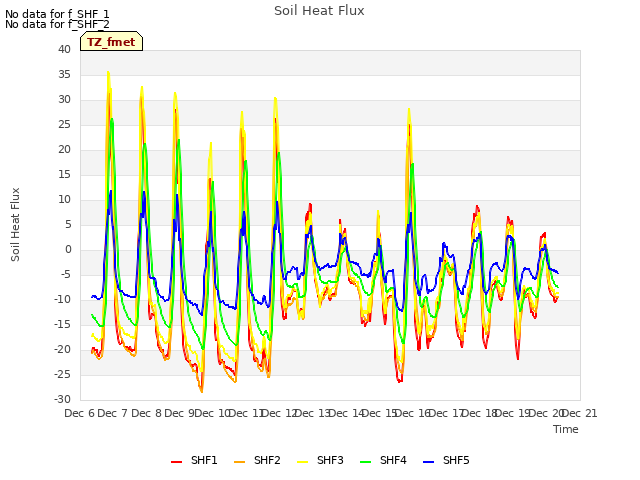Click the red SHF1 legend swatch
The height and width of the screenshot is (480, 640).
coord(176,461)
